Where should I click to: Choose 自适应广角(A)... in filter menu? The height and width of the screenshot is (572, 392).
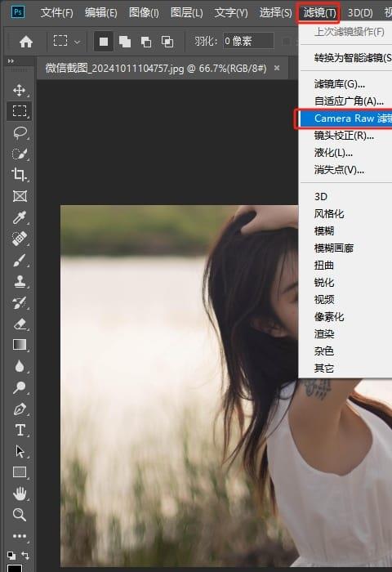pos(345,101)
